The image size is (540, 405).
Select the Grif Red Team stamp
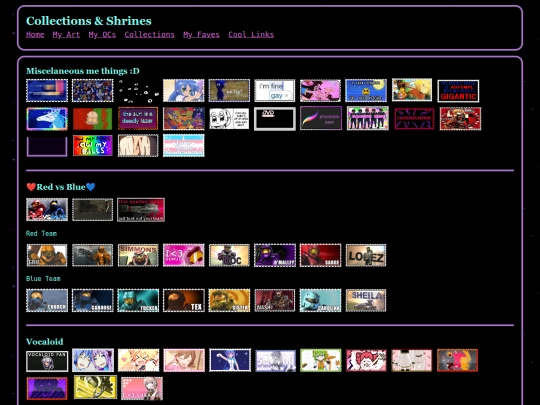(x=47, y=255)
